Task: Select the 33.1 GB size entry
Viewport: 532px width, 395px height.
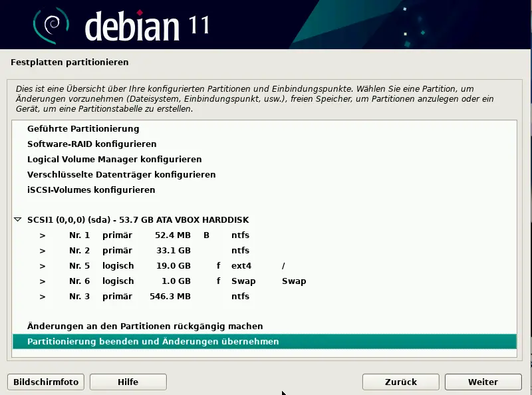Action: 174,251
